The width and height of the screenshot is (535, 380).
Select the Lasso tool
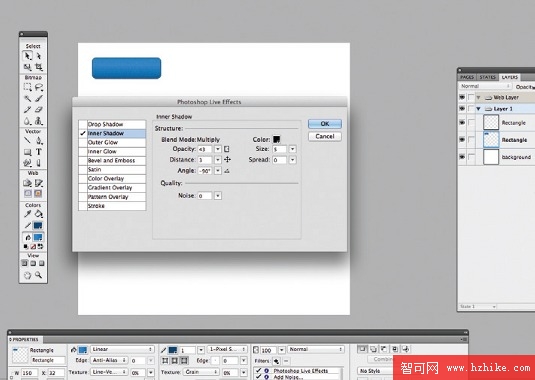pyautogui.click(x=39, y=87)
